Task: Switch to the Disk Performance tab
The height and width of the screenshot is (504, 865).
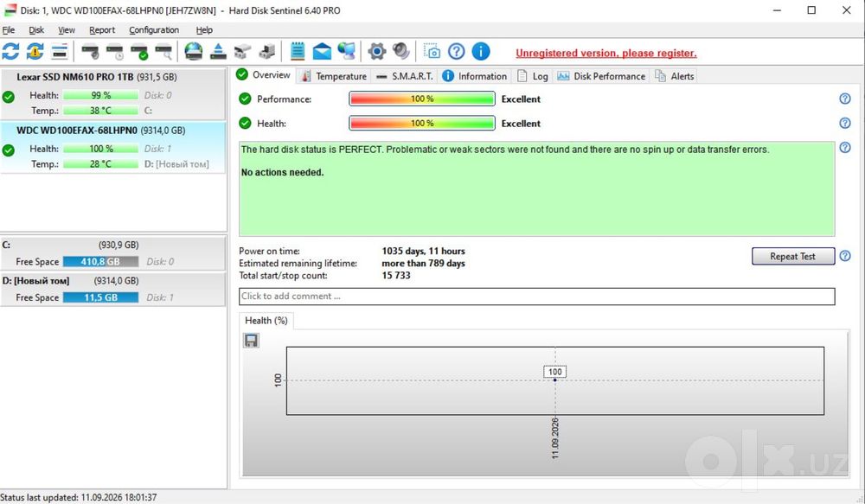Action: click(602, 76)
